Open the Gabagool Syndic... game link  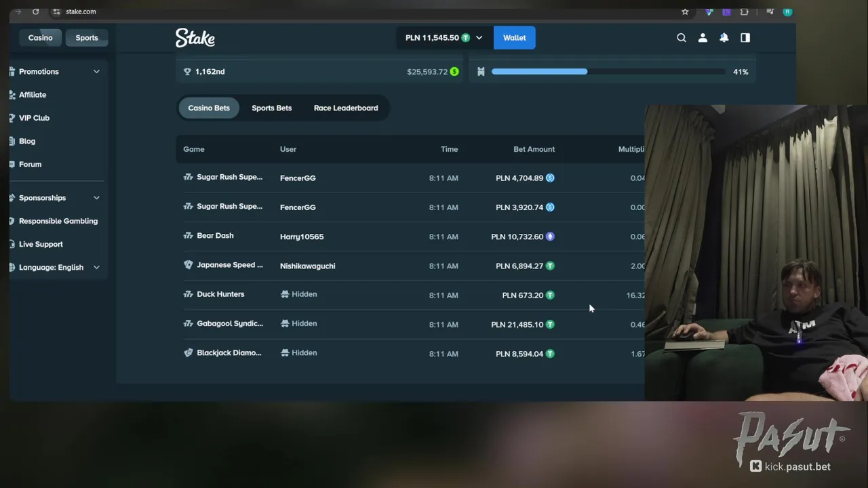coord(229,323)
